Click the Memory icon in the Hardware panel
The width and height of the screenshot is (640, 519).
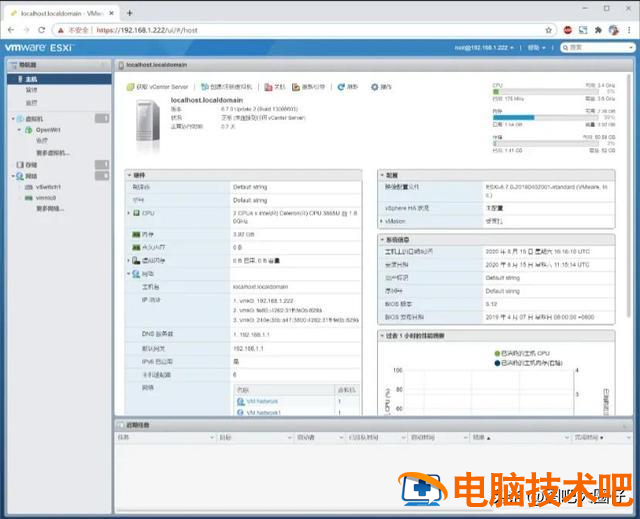[136, 234]
